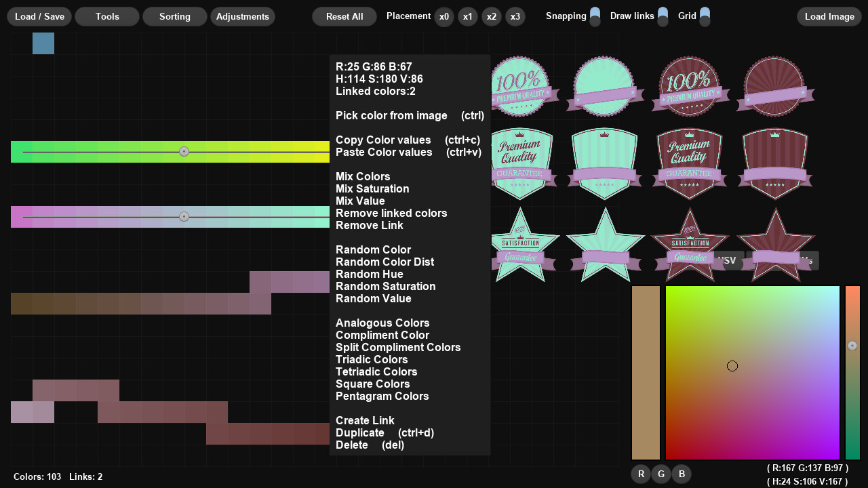868x488 pixels.
Task: Disable the Draw links switch
Action: tap(663, 16)
